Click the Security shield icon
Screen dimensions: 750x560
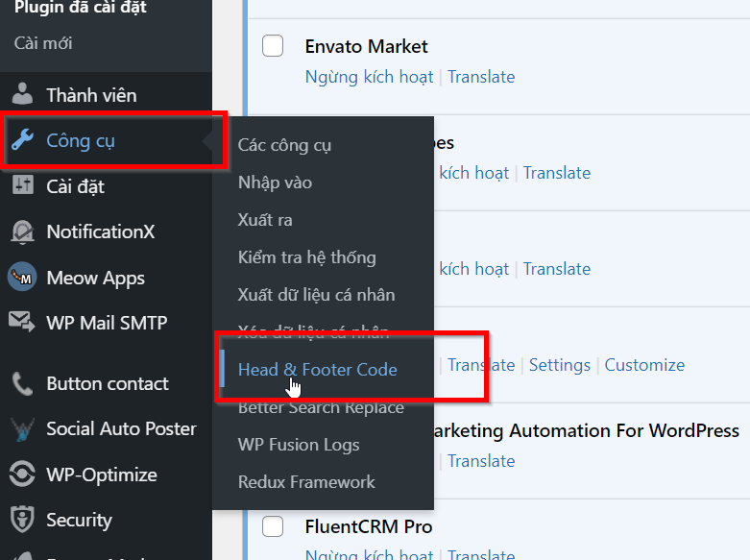(22, 520)
